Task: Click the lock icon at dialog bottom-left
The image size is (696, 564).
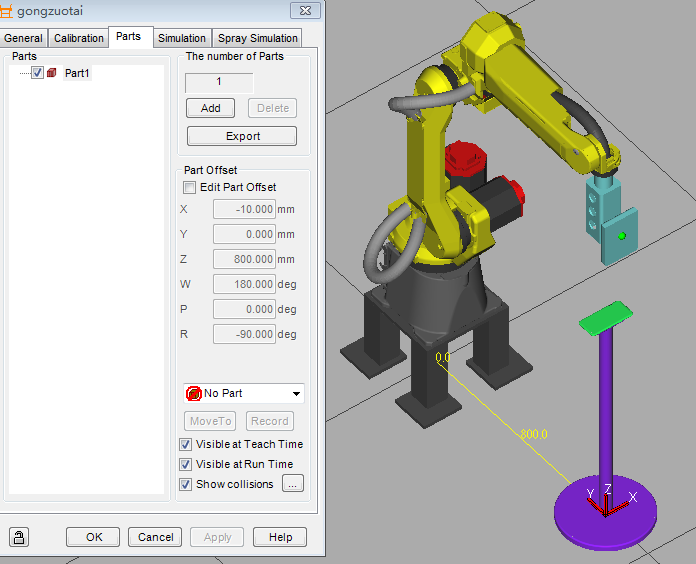Action: pos(19,537)
